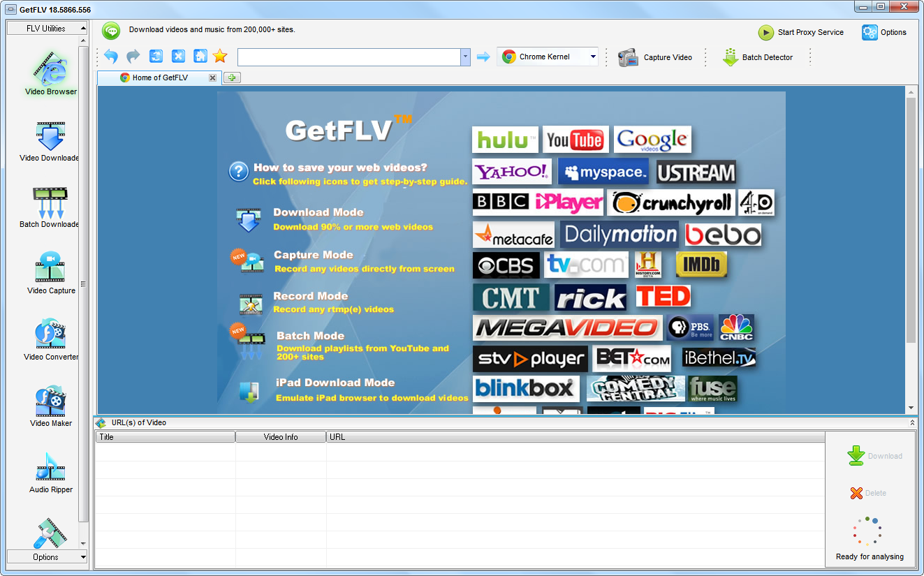The image size is (924, 576).
Task: Expand the URL address bar dropdown arrow
Action: [465, 57]
